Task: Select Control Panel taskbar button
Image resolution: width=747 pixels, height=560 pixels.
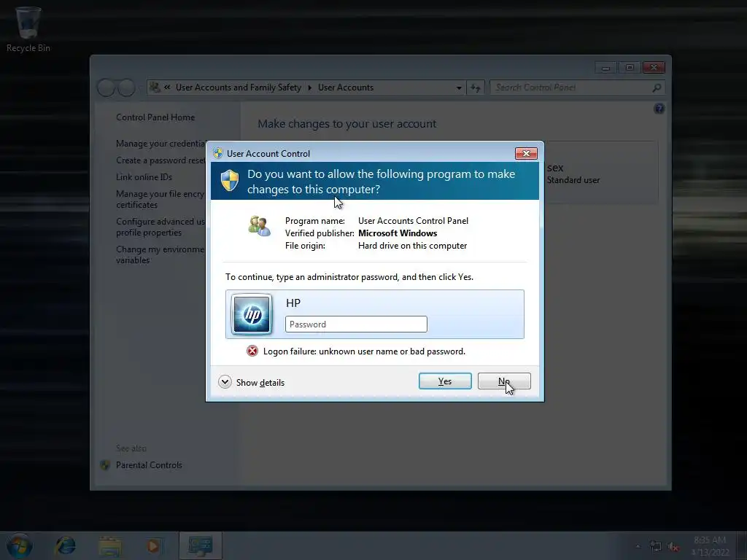Action: tap(200, 545)
